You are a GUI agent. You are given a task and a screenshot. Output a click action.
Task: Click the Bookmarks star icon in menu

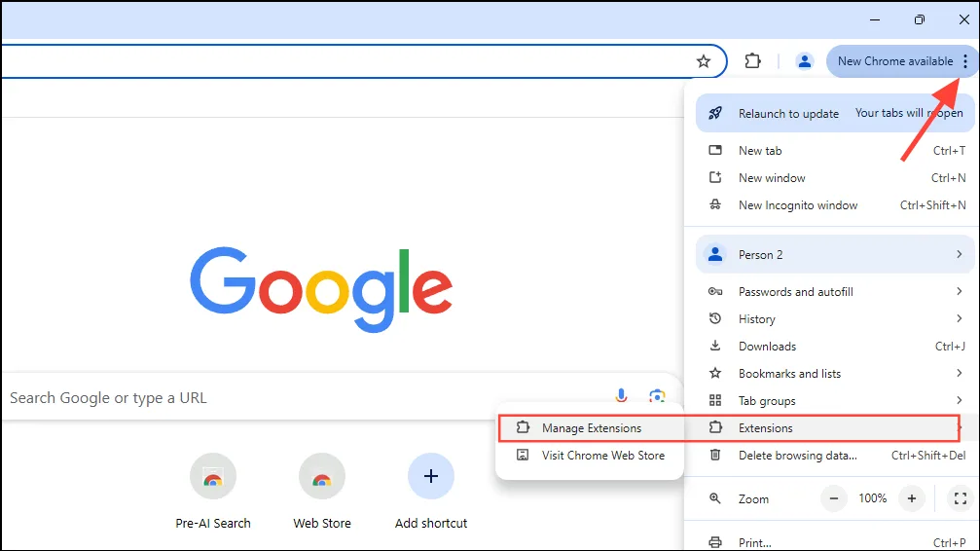tap(715, 374)
